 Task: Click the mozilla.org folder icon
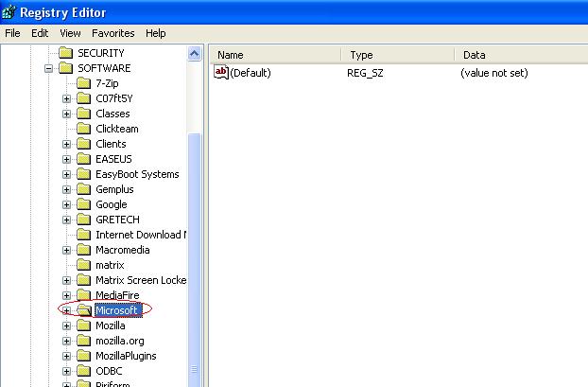83,341
